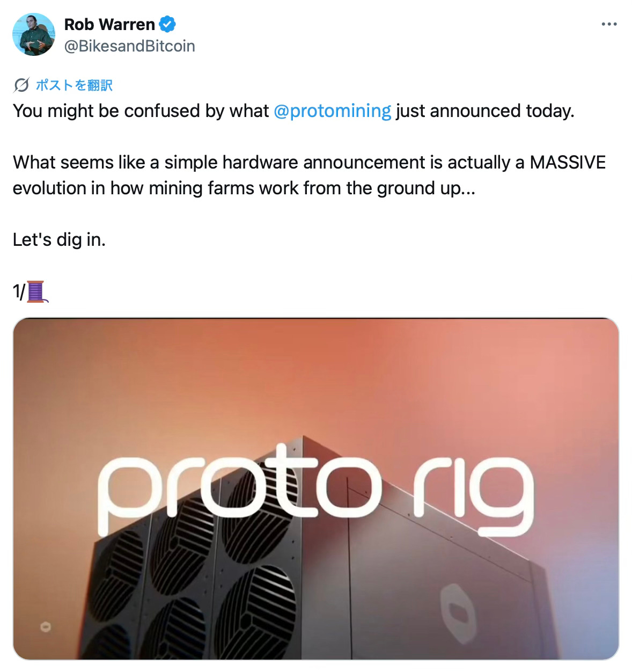The width and height of the screenshot is (632, 672).
Task: Click the '1/' thread counter text
Action: [19, 291]
